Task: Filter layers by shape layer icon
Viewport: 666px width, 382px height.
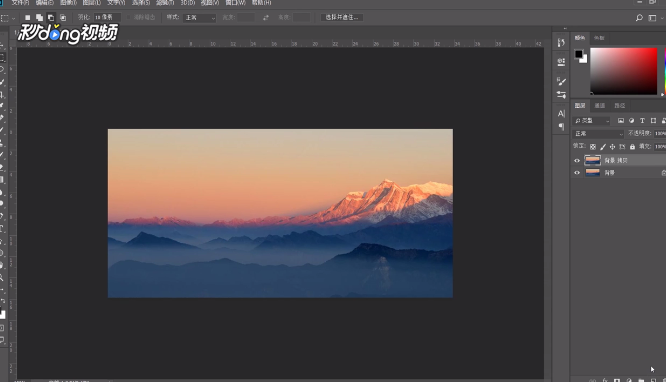Action: click(653, 121)
